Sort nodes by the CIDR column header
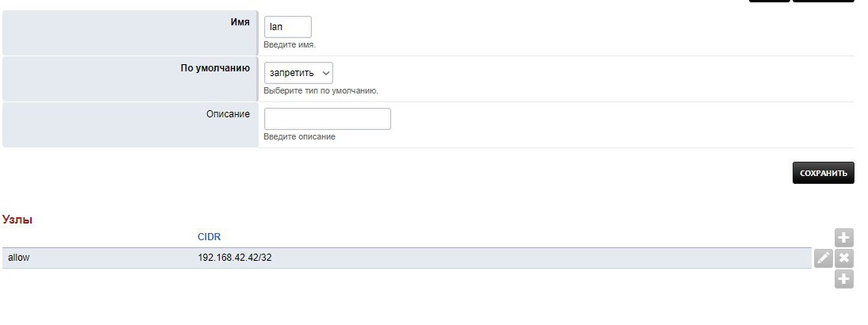Screen dimensions: 868x325 [x=209, y=236]
